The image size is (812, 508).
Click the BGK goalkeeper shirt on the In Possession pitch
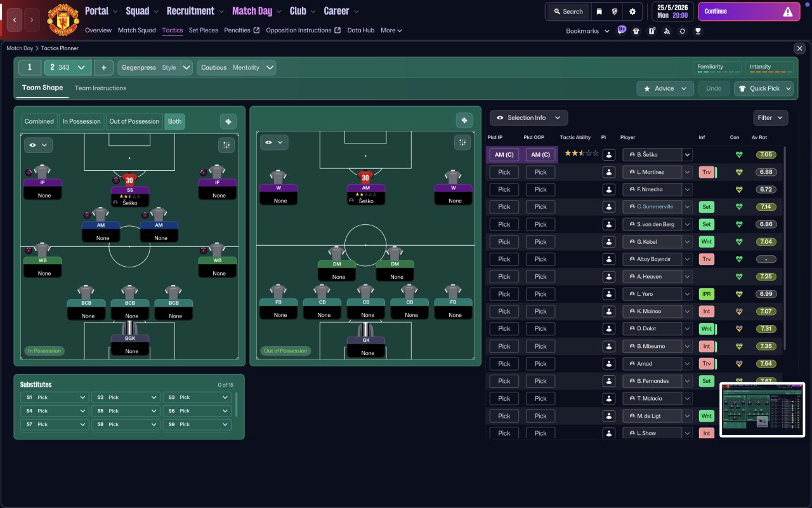(130, 328)
